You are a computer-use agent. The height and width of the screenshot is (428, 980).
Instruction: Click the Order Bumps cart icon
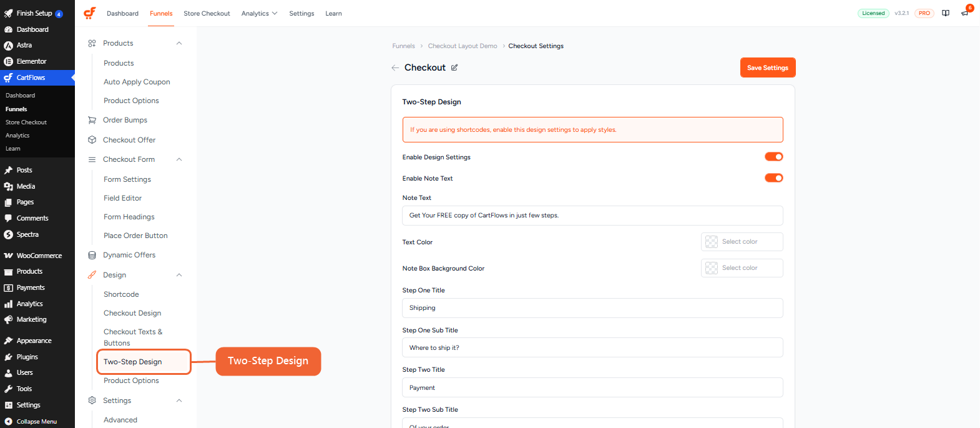(x=92, y=120)
